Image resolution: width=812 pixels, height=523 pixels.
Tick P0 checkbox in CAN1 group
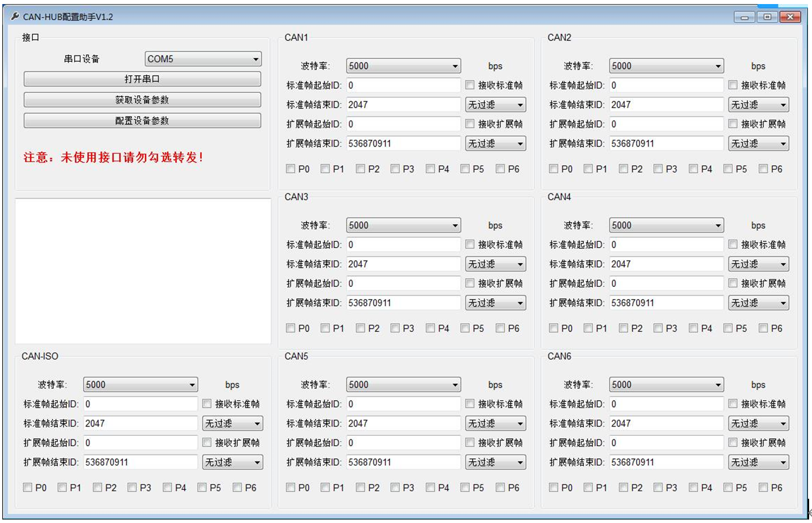[x=290, y=169]
